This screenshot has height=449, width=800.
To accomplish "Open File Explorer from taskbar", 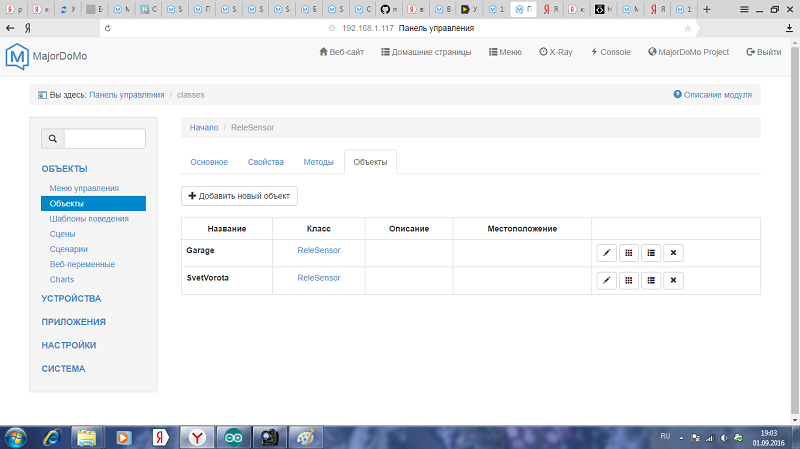I will [x=87, y=438].
